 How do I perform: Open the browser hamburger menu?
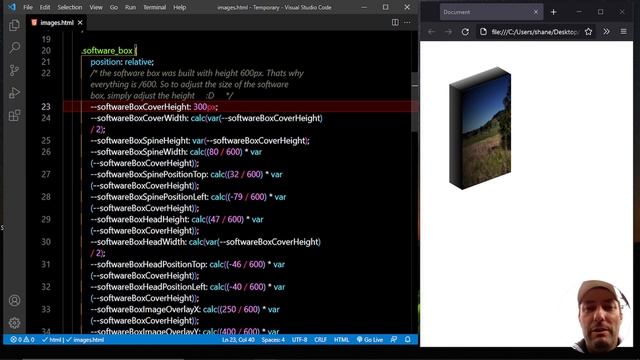coord(623,32)
